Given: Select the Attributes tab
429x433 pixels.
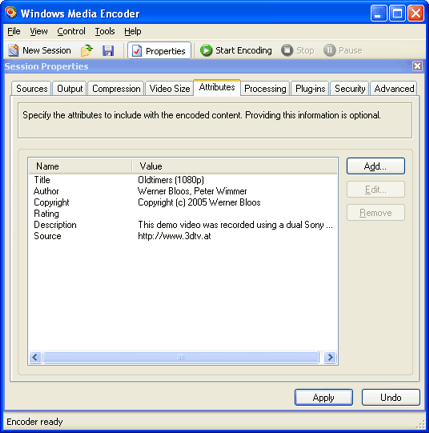Looking at the screenshot, I should coord(217,87).
